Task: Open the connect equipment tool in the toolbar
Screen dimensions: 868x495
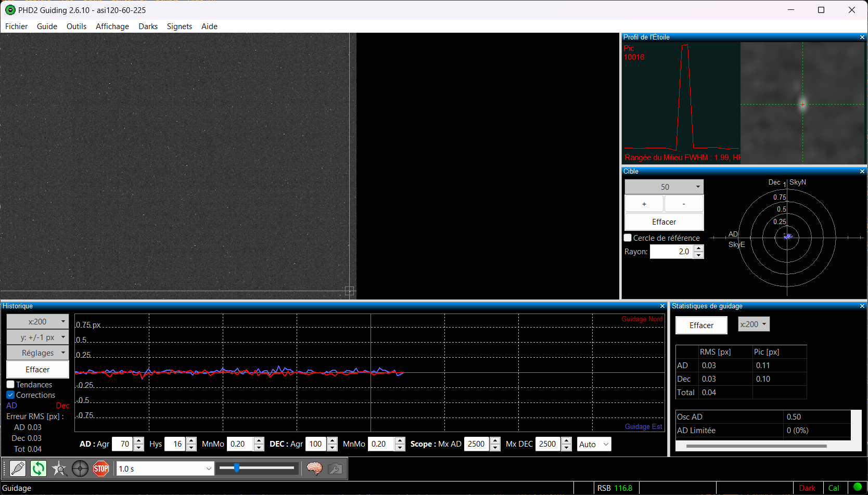Action: pos(18,468)
